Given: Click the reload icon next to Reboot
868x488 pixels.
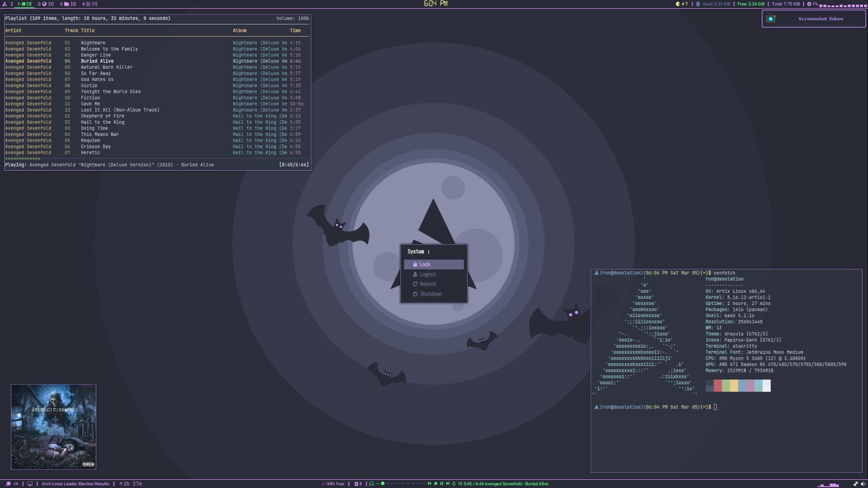Looking at the screenshot, I should [x=415, y=284].
